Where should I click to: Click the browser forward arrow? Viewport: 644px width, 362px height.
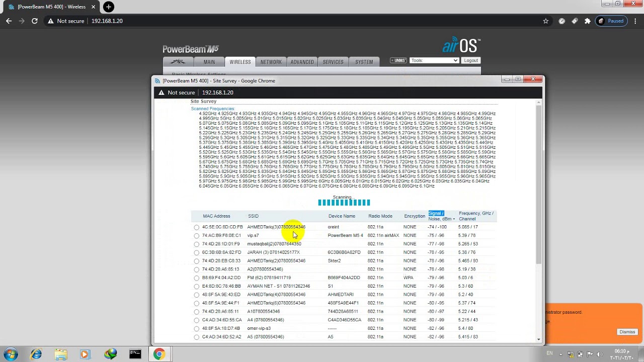(x=22, y=21)
